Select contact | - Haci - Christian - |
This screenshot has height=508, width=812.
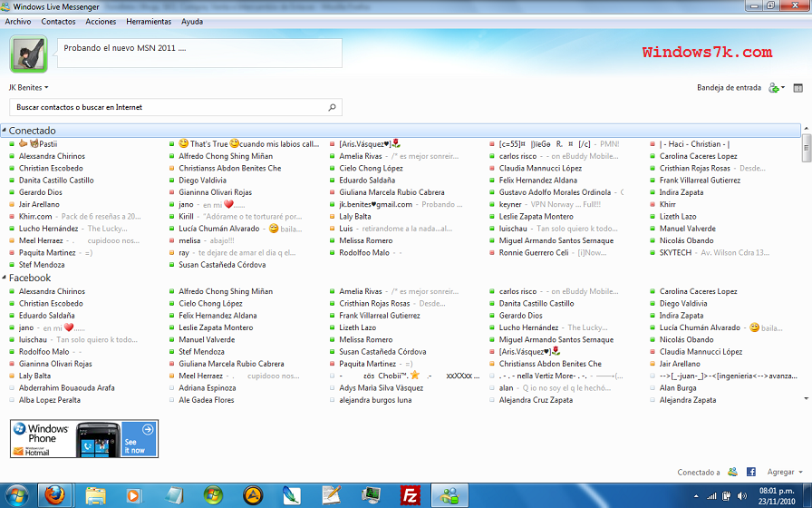(x=694, y=144)
